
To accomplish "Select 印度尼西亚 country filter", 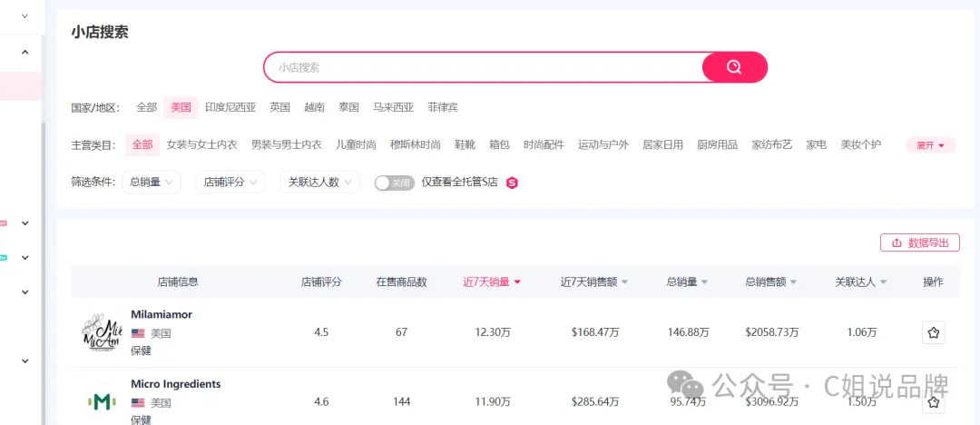I will point(230,108).
